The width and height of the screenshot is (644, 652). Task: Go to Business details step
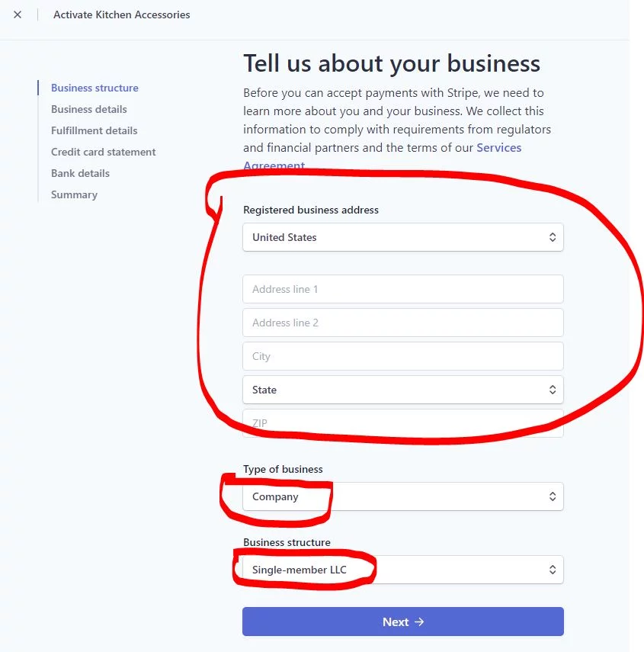tap(88, 109)
